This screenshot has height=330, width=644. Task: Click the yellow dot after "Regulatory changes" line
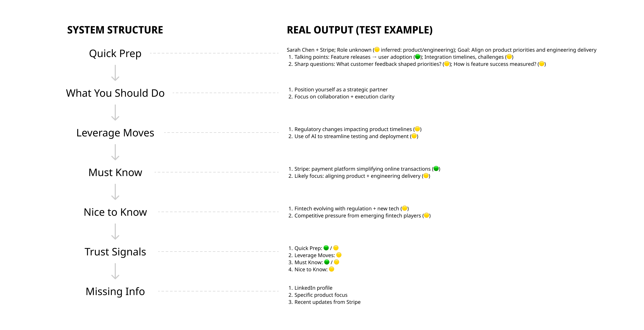click(x=417, y=129)
